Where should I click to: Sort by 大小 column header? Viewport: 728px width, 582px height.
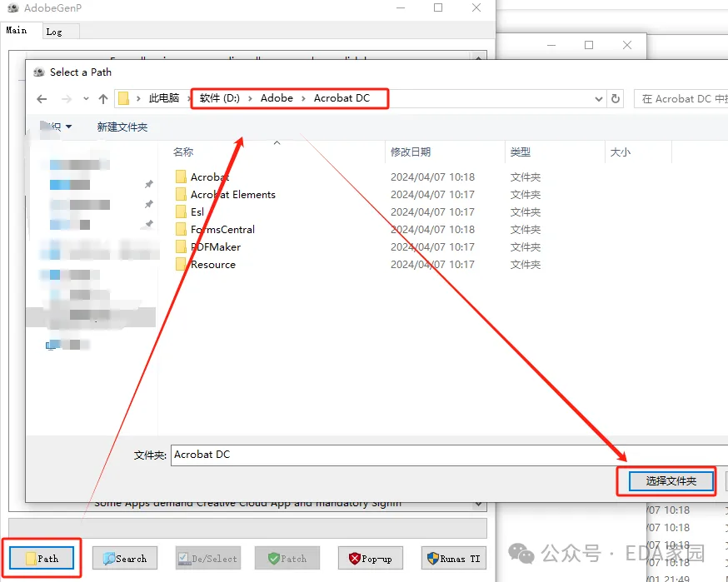621,152
